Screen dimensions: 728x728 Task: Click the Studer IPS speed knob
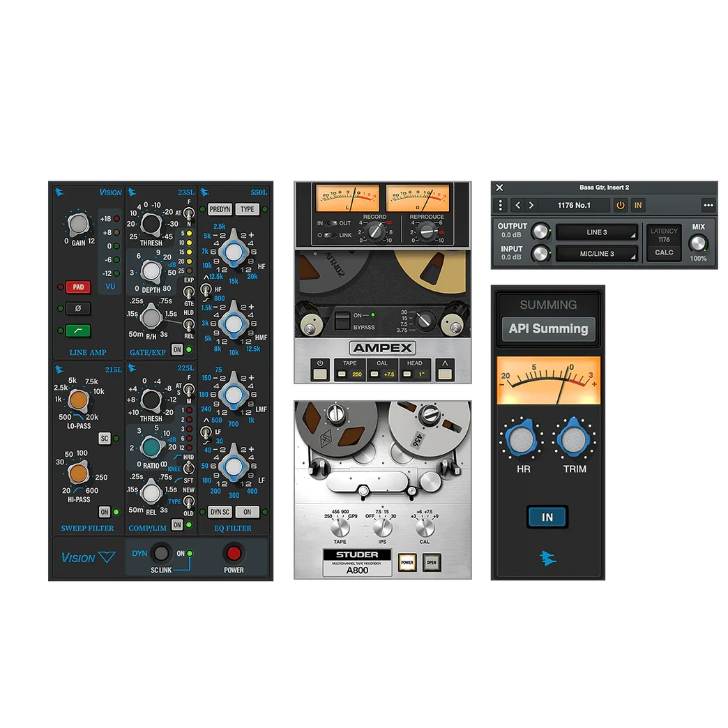[x=383, y=528]
